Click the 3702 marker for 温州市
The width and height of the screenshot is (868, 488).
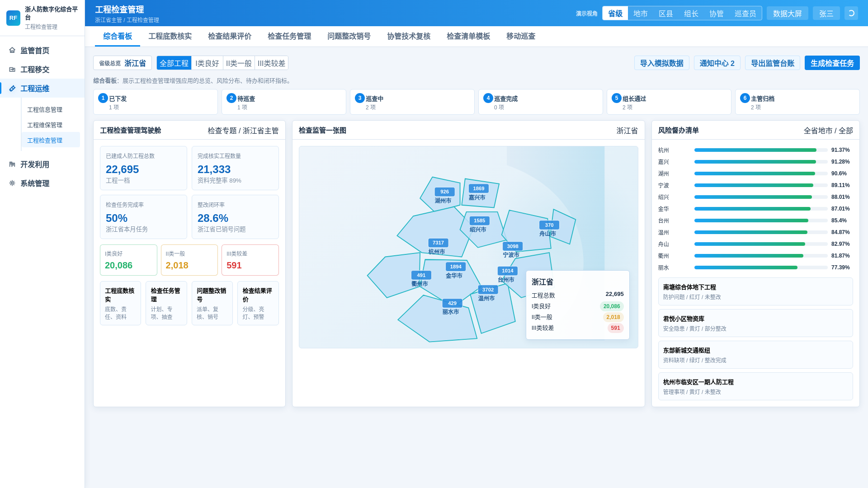[x=488, y=290]
